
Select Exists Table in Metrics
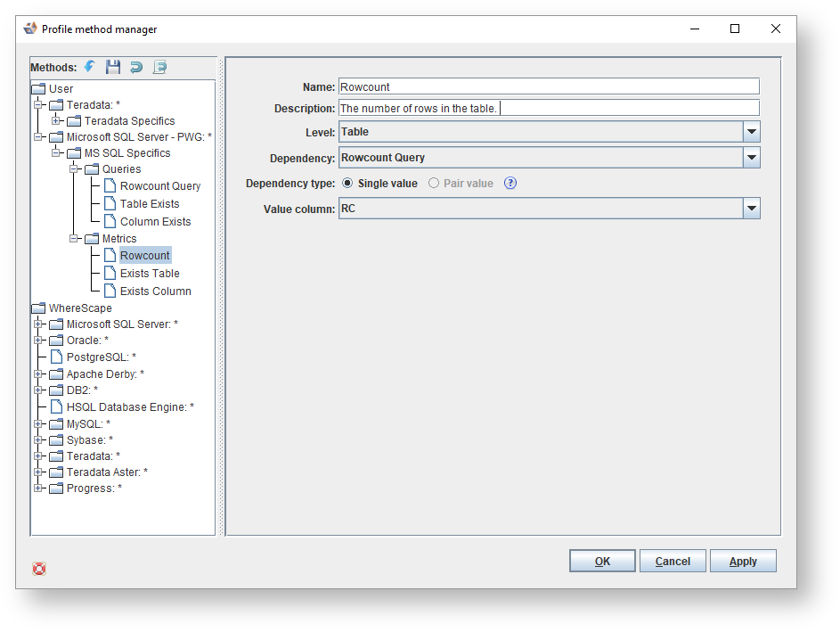(150, 274)
